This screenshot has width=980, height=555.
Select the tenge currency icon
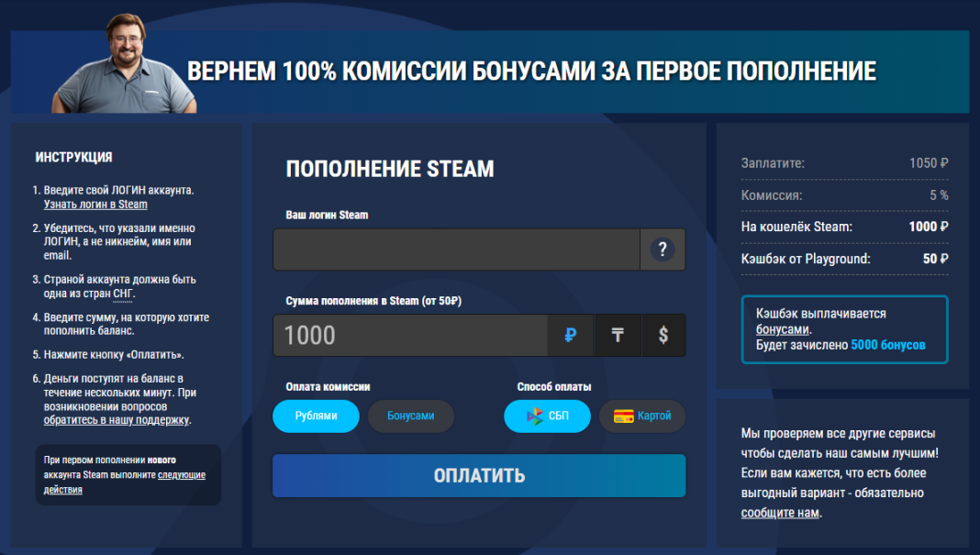618,335
